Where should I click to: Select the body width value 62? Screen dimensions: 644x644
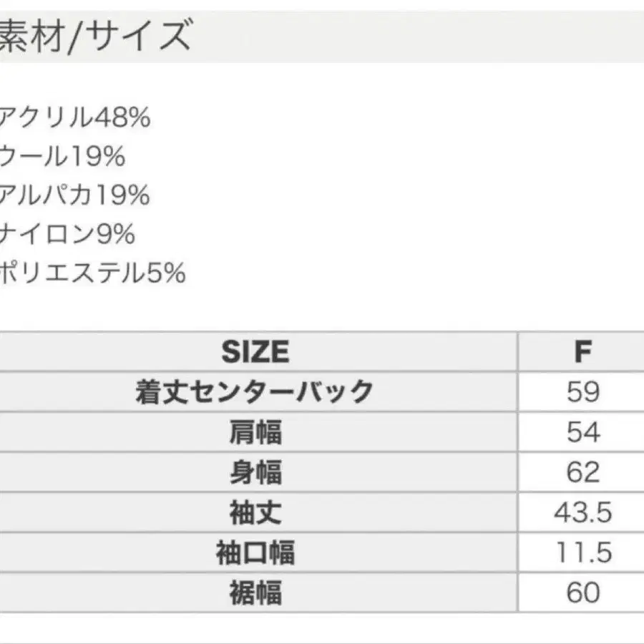click(582, 472)
